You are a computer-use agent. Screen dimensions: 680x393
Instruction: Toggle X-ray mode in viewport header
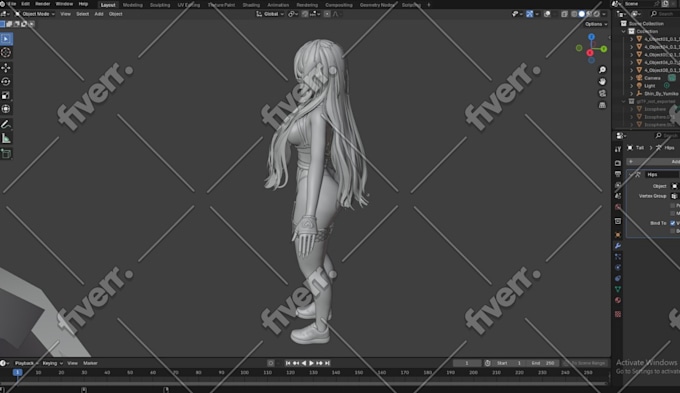point(564,14)
